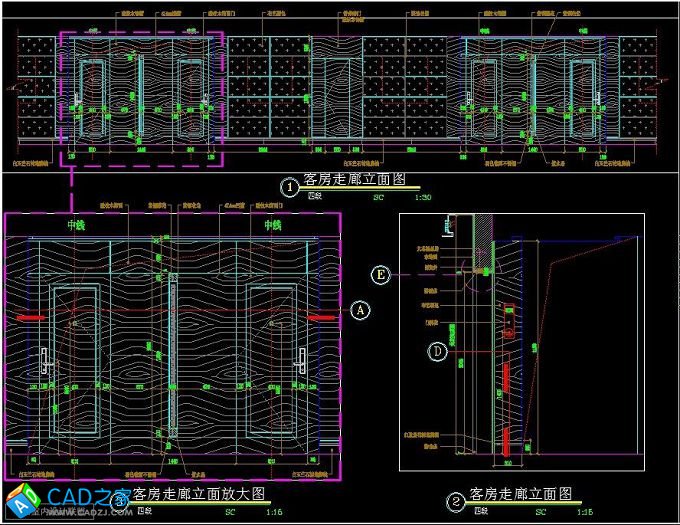Click the right green 中线 centerline label

tap(271, 227)
